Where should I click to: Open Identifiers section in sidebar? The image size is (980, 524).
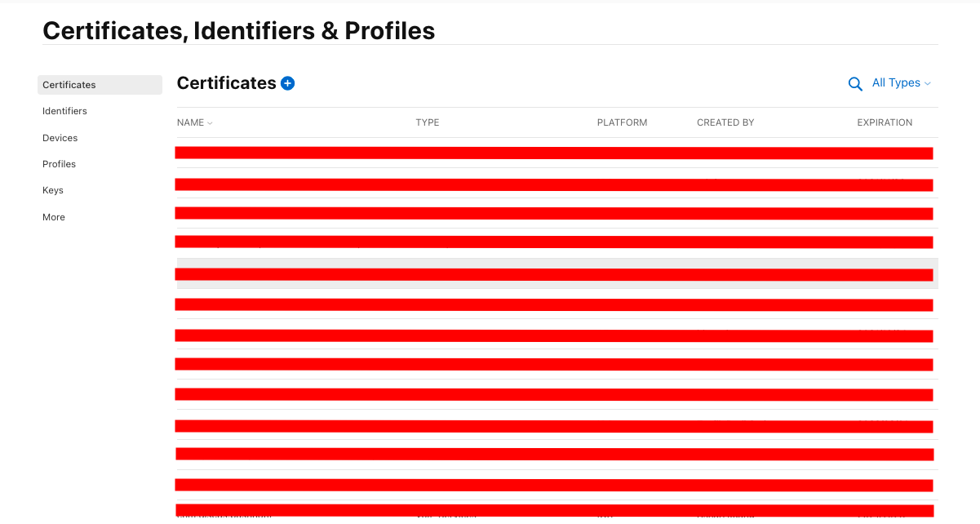(64, 111)
